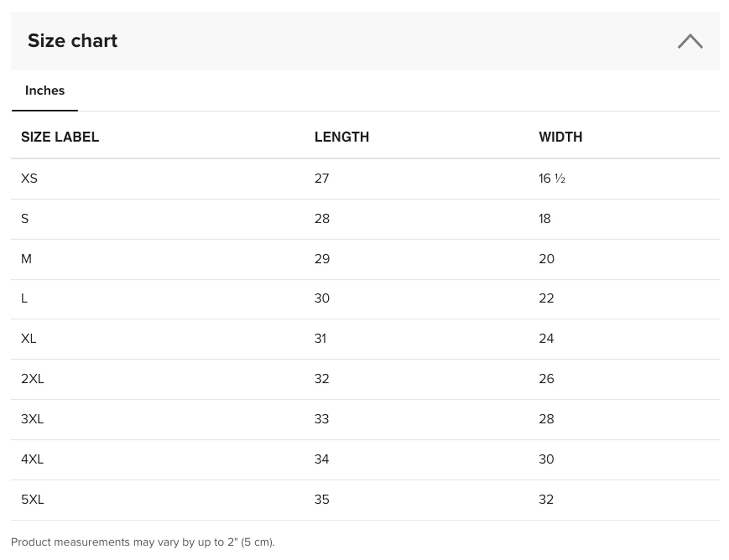This screenshot has height=560, width=729.
Task: Click the M width value 20
Action: point(546,259)
